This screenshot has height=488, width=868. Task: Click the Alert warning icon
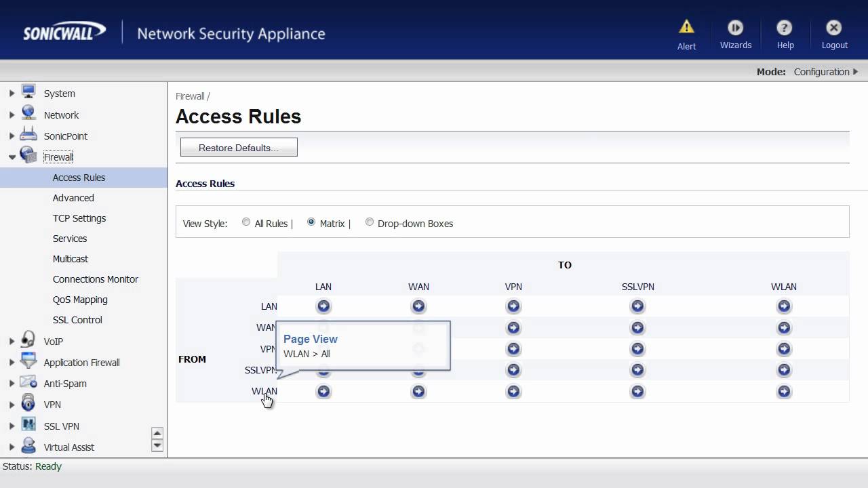pos(686,28)
